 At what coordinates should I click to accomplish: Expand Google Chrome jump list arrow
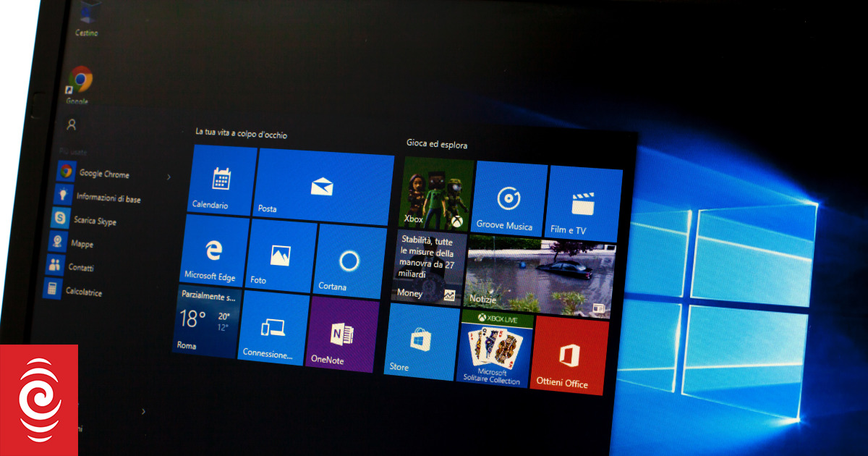(x=169, y=177)
